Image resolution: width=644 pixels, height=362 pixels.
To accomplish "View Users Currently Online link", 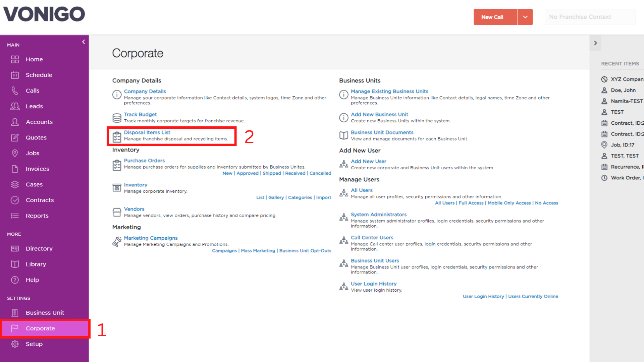I will click(533, 297).
